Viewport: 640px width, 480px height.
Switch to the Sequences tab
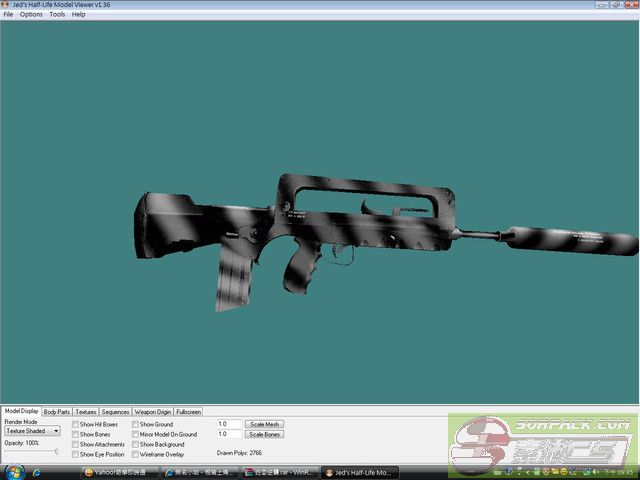[x=115, y=412]
